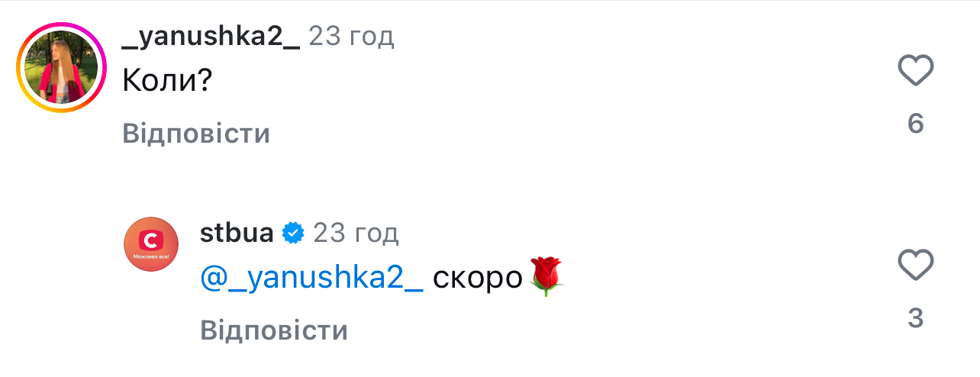980x377 pixels.
Task: Click the white C emblem in stbua's logo
Action: click(151, 241)
